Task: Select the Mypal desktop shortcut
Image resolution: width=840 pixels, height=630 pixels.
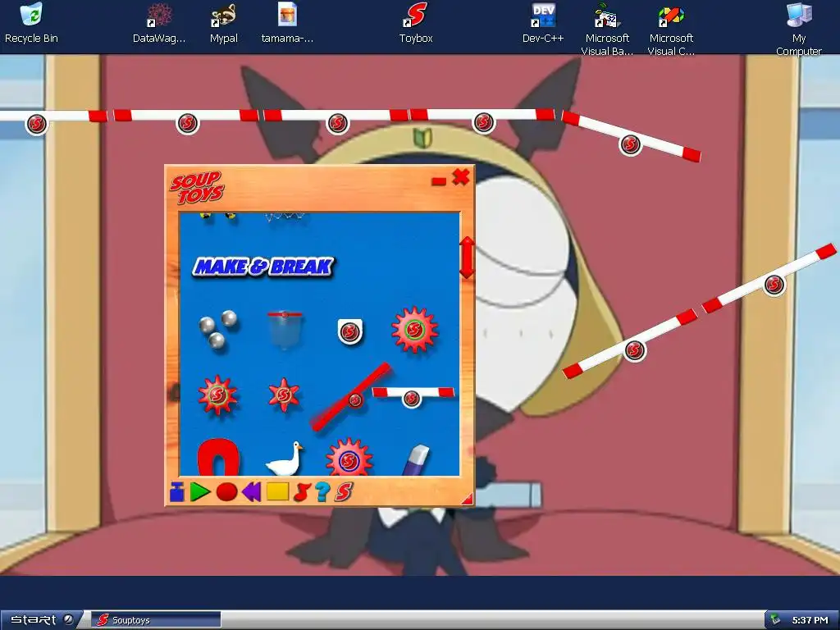Action: [223, 24]
